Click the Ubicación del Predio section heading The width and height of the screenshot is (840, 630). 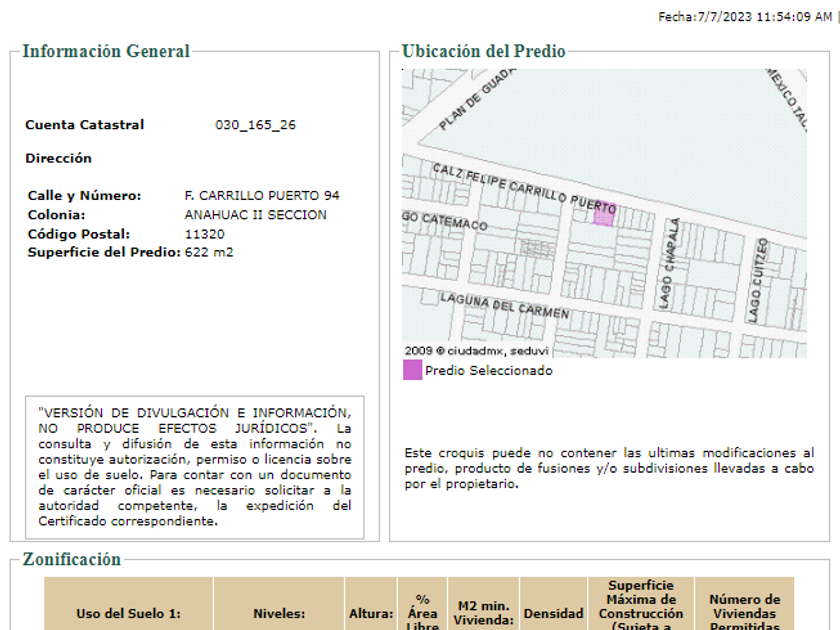coord(483,52)
